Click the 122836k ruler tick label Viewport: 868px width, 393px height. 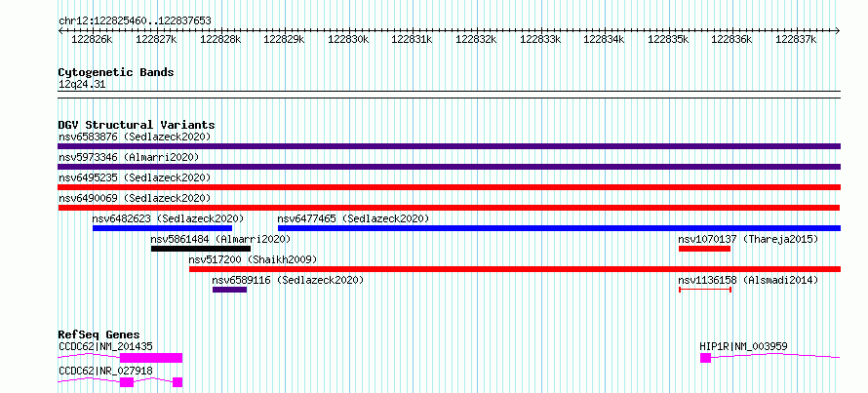731,39
